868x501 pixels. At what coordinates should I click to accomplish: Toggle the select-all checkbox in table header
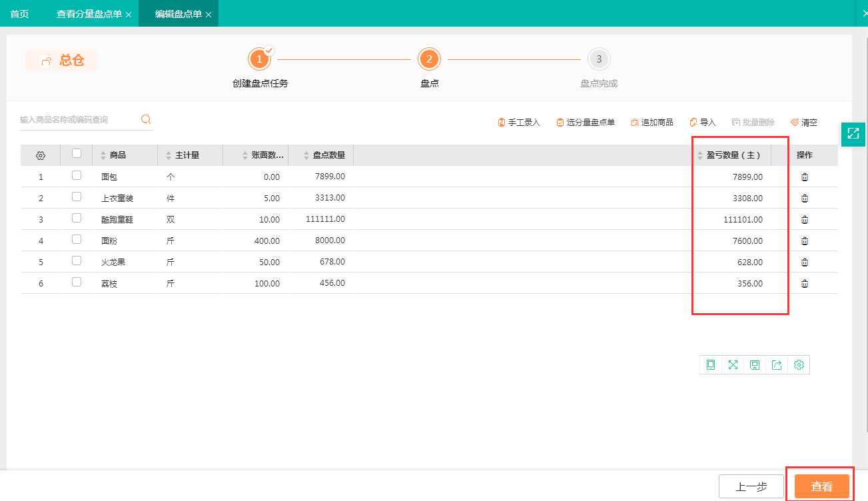click(77, 154)
